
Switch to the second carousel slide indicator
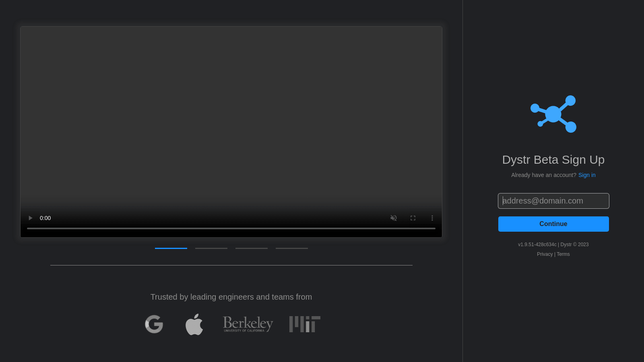(x=211, y=248)
